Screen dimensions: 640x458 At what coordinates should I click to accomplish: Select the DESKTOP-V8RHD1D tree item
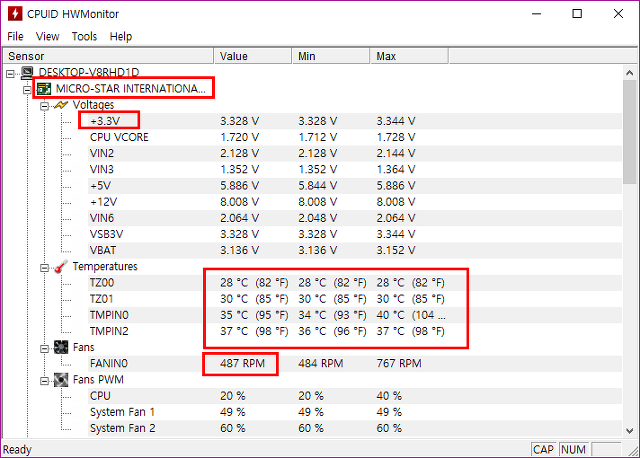coord(89,73)
